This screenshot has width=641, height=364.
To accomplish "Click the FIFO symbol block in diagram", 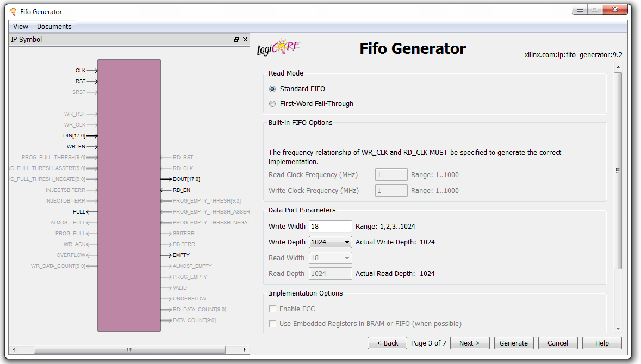I will (x=129, y=196).
